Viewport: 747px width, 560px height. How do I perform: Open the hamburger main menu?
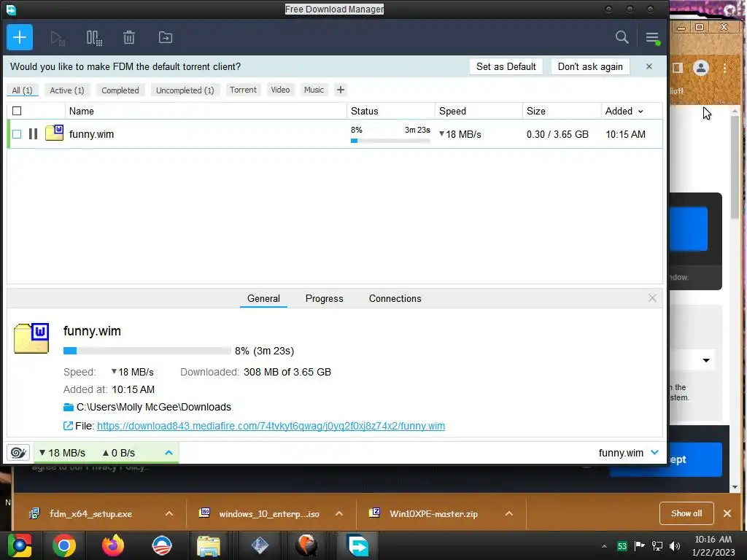[x=652, y=38]
